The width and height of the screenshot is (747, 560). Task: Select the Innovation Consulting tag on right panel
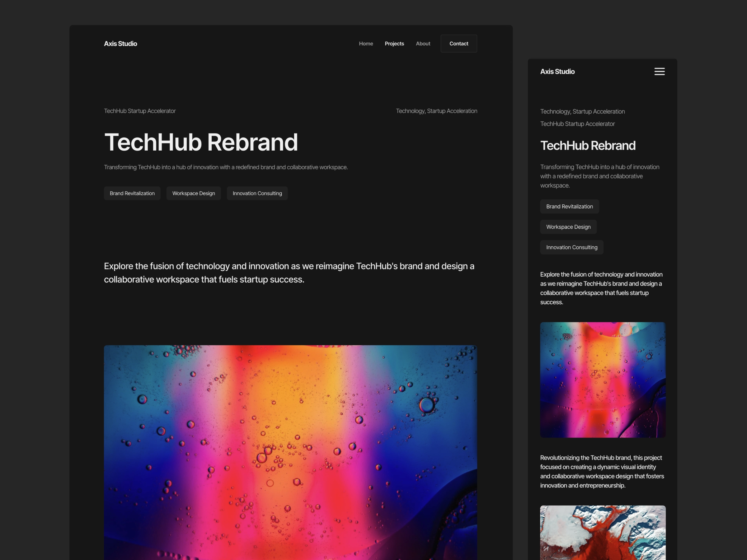[571, 246]
